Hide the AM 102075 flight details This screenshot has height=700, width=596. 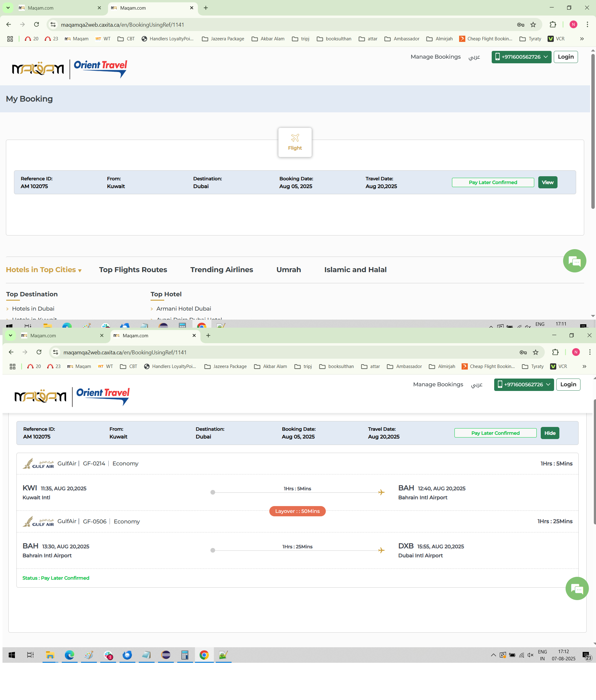549,433
